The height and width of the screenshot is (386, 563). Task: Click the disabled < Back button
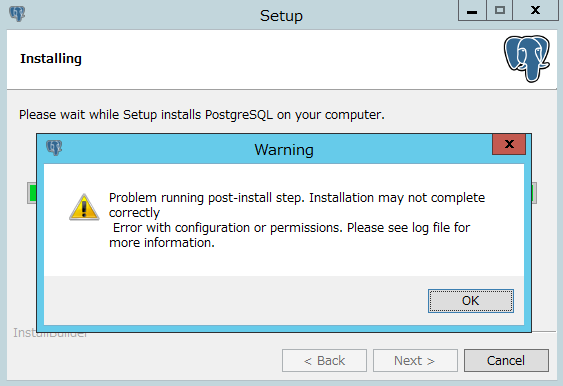pyautogui.click(x=324, y=361)
